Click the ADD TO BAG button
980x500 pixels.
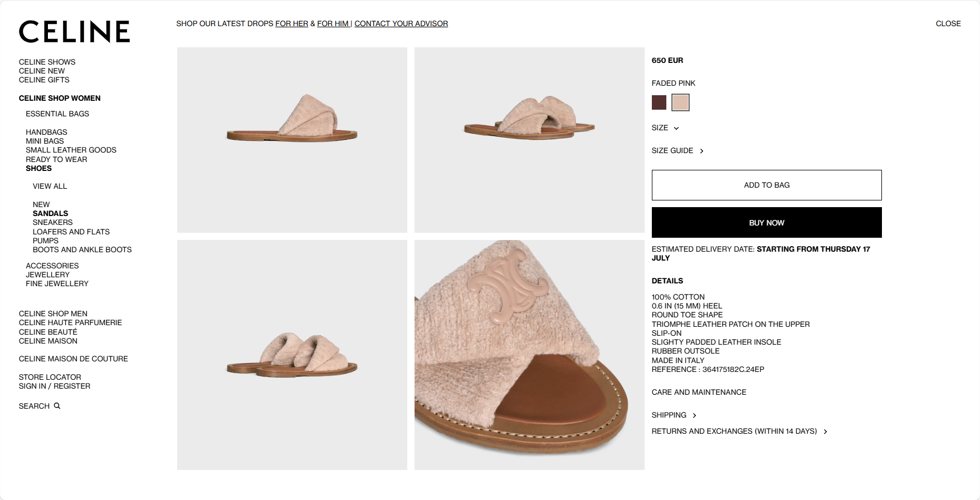(767, 185)
